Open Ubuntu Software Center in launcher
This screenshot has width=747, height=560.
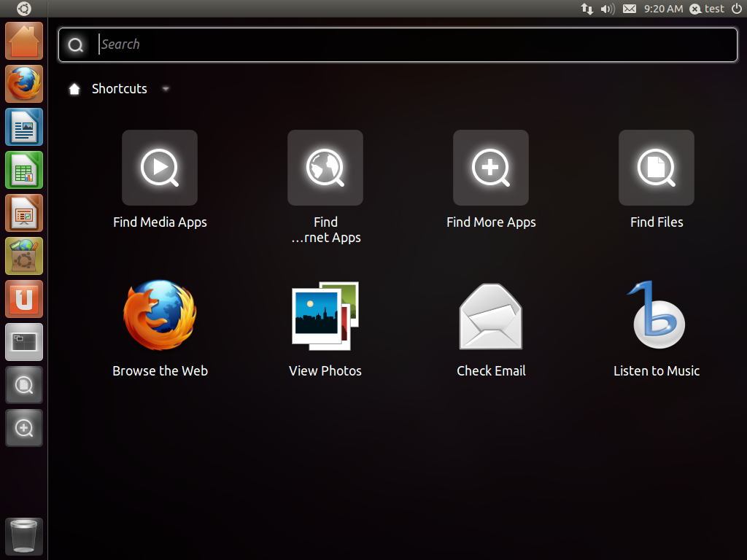tap(24, 256)
